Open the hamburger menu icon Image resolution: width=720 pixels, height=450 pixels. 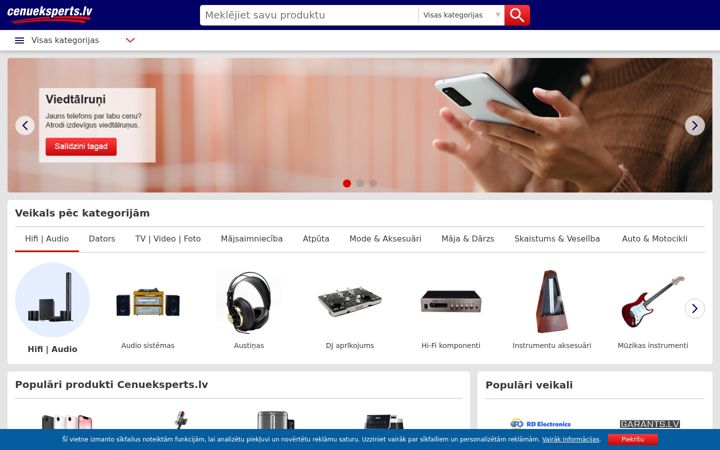pos(19,40)
